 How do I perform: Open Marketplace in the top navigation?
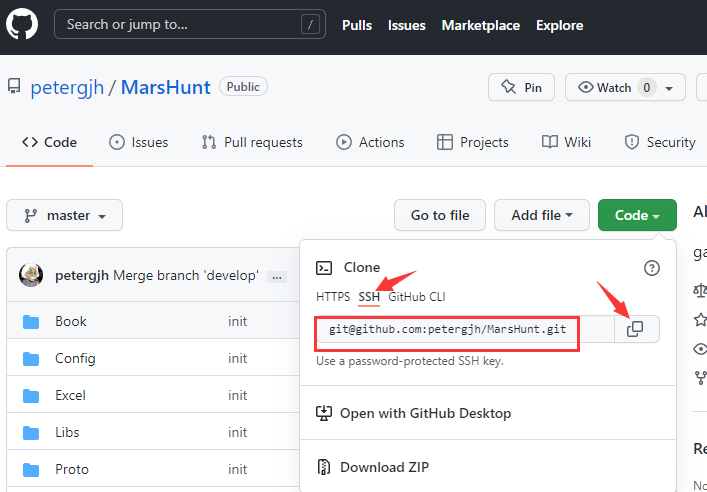click(481, 25)
